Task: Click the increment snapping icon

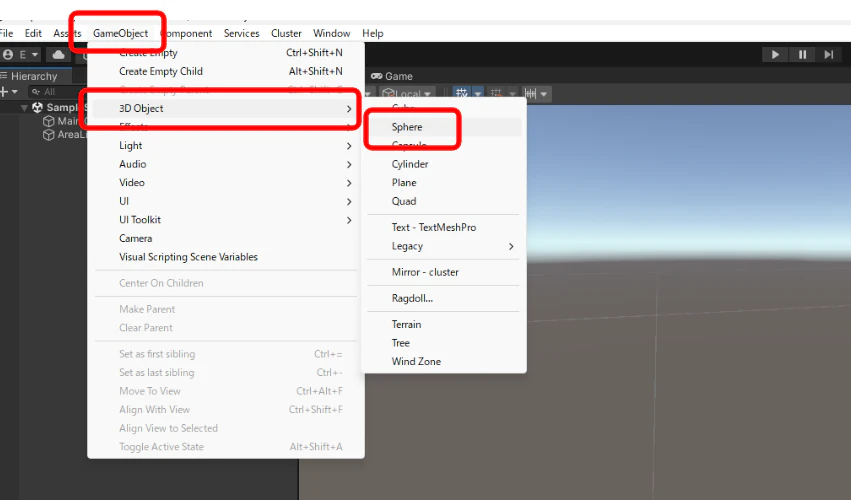Action: click(530, 93)
